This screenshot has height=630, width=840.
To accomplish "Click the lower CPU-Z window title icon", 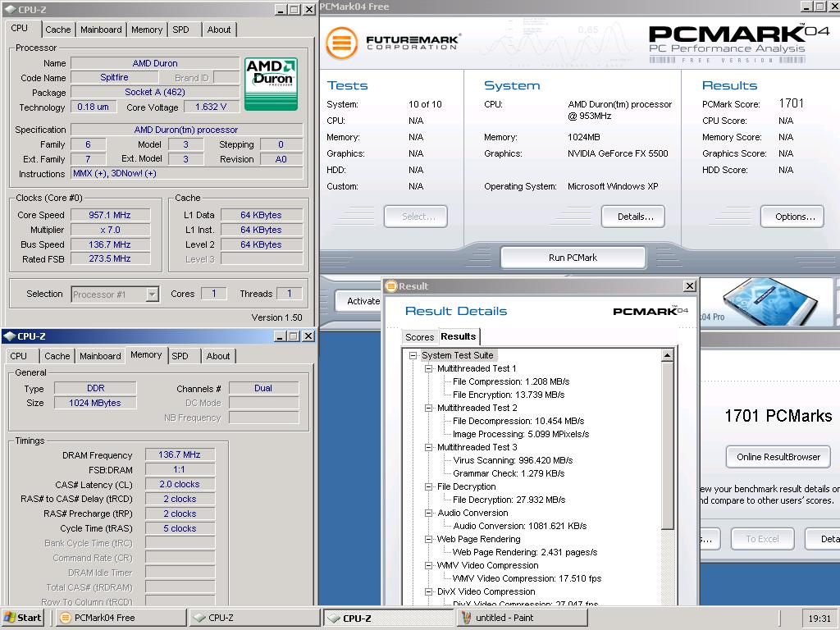I will tap(9, 336).
